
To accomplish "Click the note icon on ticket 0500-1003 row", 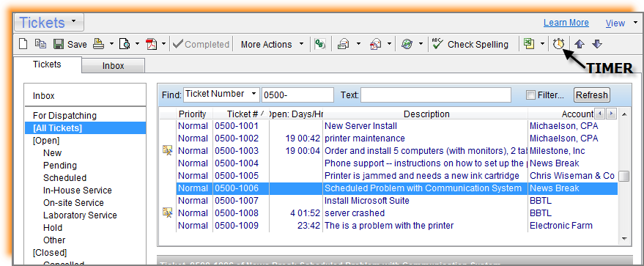I will pos(167,151).
